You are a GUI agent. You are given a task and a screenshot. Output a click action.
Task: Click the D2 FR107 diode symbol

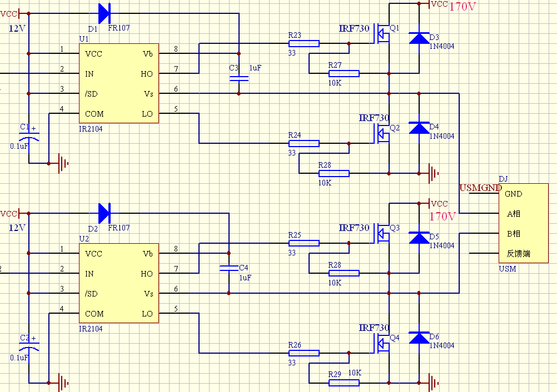[x=104, y=213]
